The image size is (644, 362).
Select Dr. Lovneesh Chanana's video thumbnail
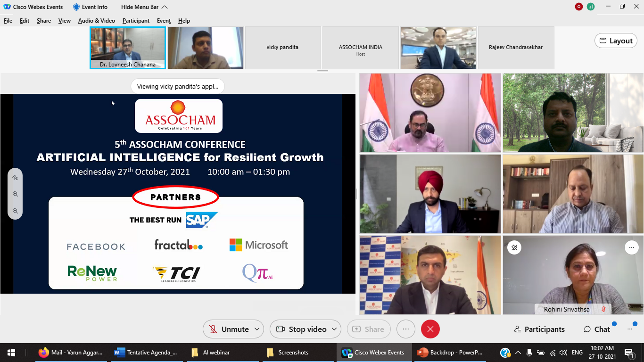[128, 48]
